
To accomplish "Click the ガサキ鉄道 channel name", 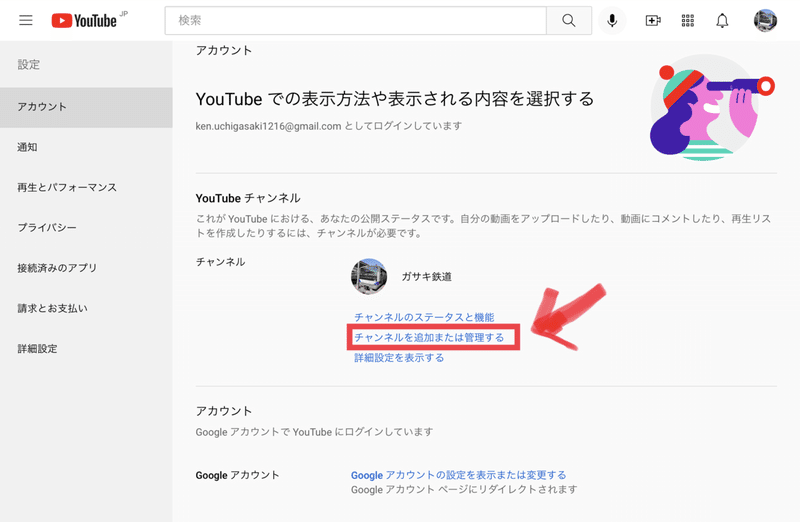I will tap(427, 277).
